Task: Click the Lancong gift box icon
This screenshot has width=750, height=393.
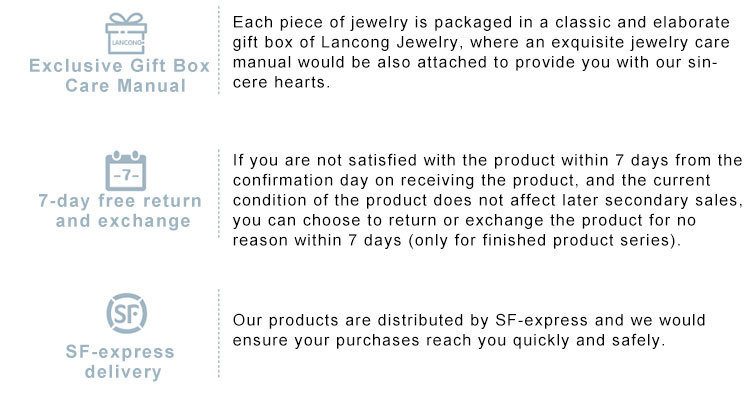Action: [126, 33]
